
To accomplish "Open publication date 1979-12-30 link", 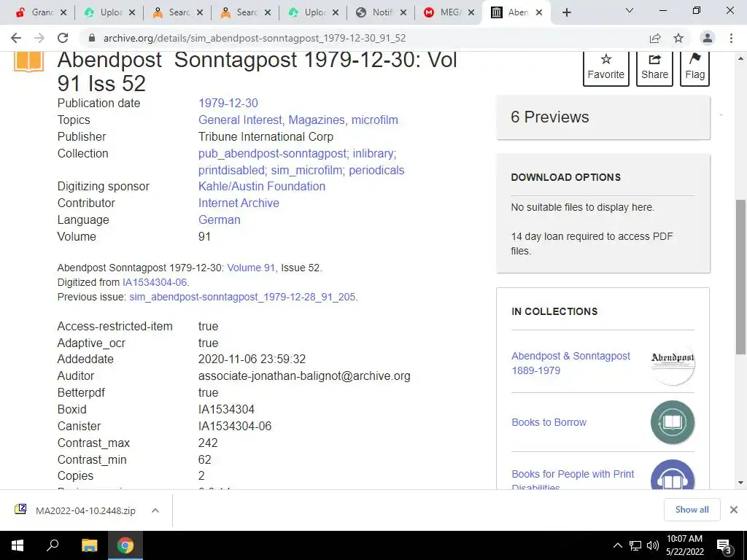I will click(x=228, y=104).
